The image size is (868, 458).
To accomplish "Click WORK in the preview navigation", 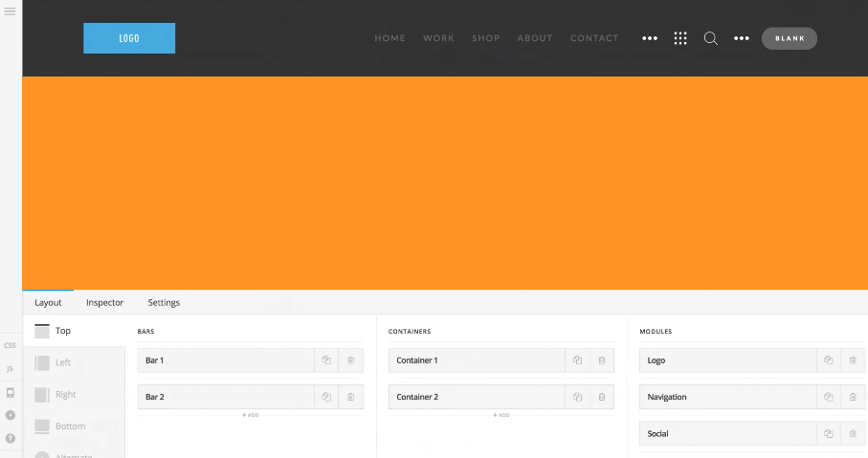I will [x=438, y=38].
